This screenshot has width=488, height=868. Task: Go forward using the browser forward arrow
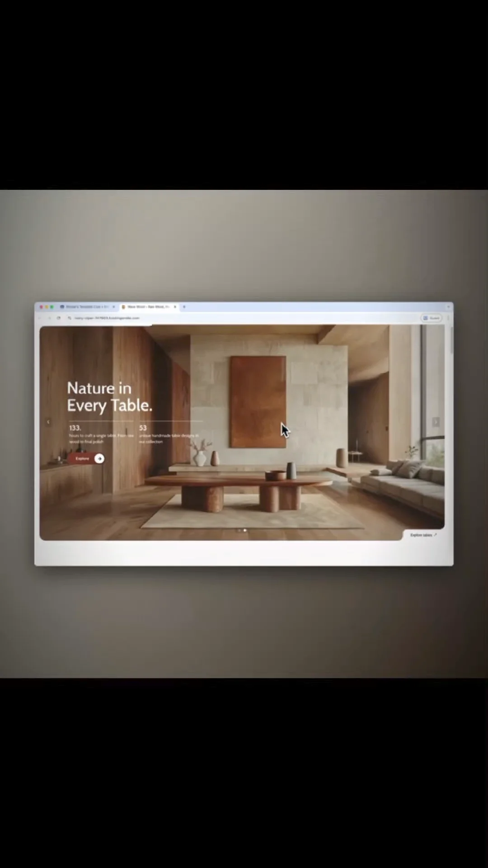click(49, 318)
